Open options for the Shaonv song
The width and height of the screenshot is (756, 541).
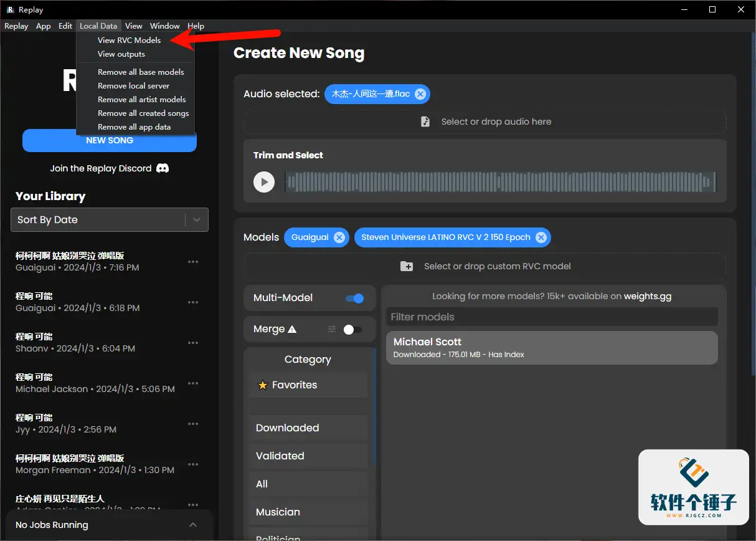pyautogui.click(x=193, y=343)
